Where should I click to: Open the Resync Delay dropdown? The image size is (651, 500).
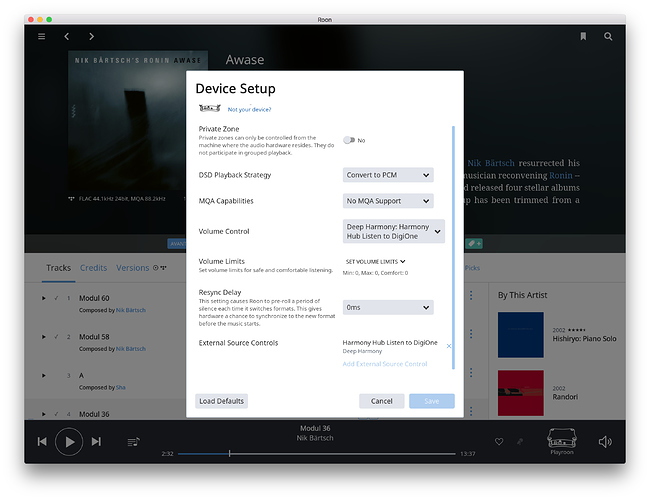[388, 307]
